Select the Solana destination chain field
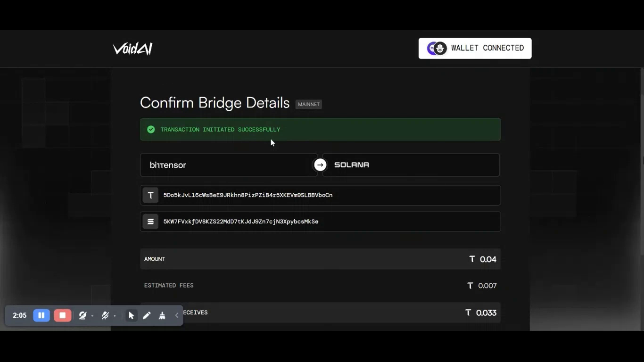This screenshot has width=644, height=362. click(411, 165)
